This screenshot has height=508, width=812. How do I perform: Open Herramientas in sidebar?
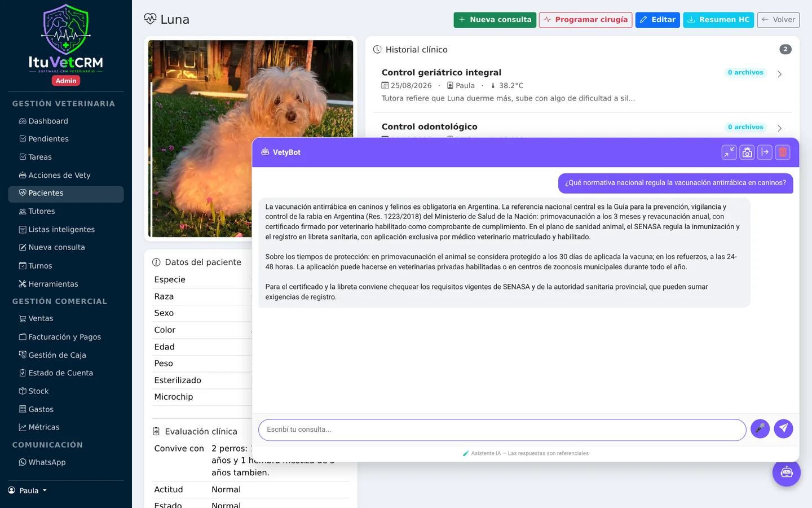coord(66,284)
